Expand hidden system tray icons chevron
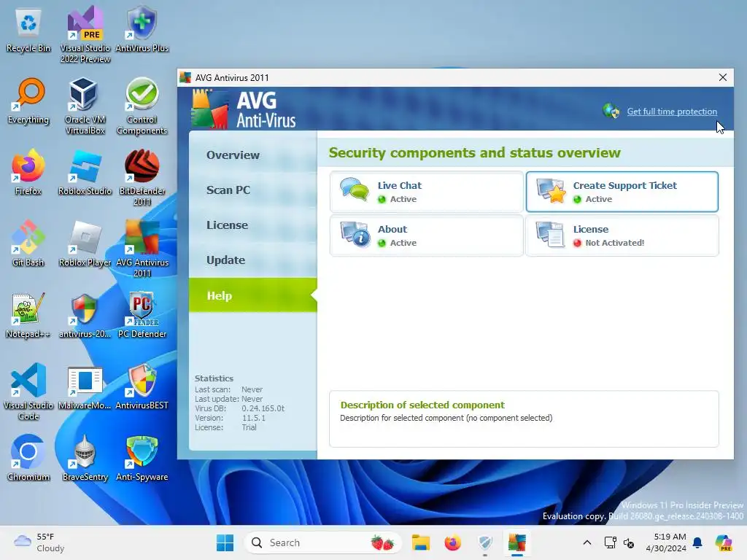Viewport: 747px width, 560px height. coord(587,542)
